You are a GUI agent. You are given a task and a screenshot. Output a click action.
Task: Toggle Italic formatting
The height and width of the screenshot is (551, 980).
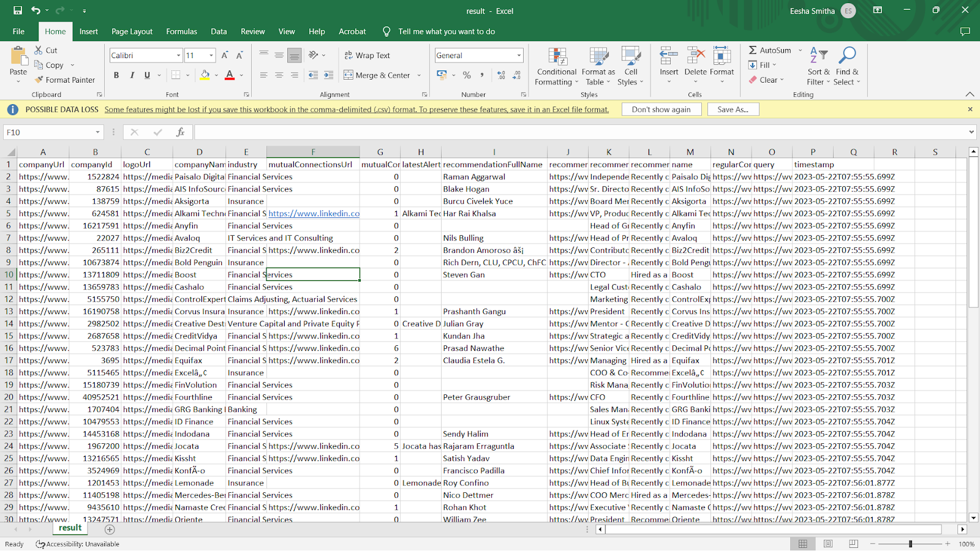(132, 75)
